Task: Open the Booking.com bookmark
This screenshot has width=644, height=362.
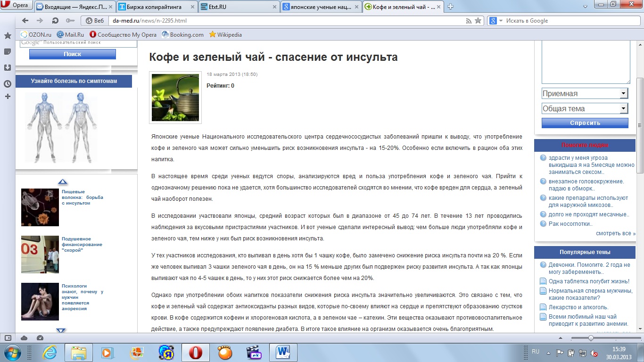Action: tap(183, 34)
